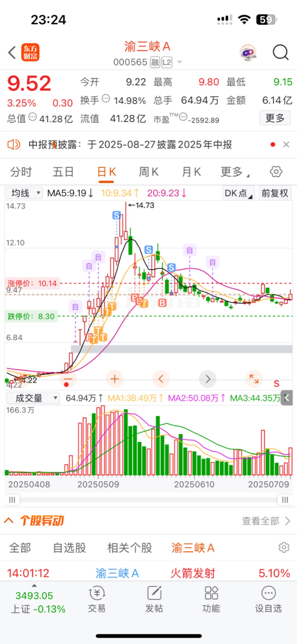Screen dimensions: 297x644
Task: Zoom in chart with plus button
Action: 115,379
